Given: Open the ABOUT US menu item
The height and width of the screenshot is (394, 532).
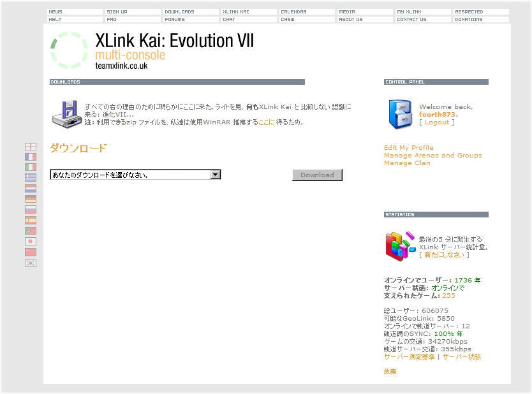Looking at the screenshot, I should tap(365, 20).
